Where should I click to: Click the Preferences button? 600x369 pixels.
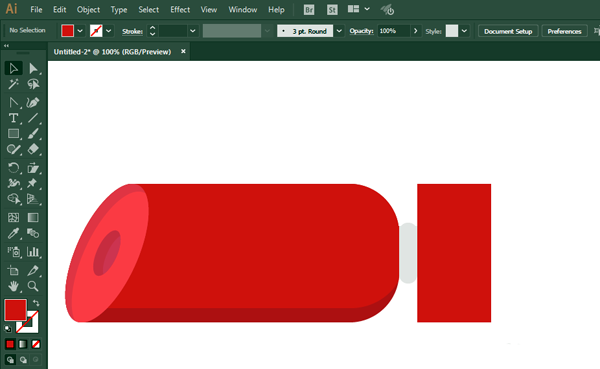coord(564,31)
